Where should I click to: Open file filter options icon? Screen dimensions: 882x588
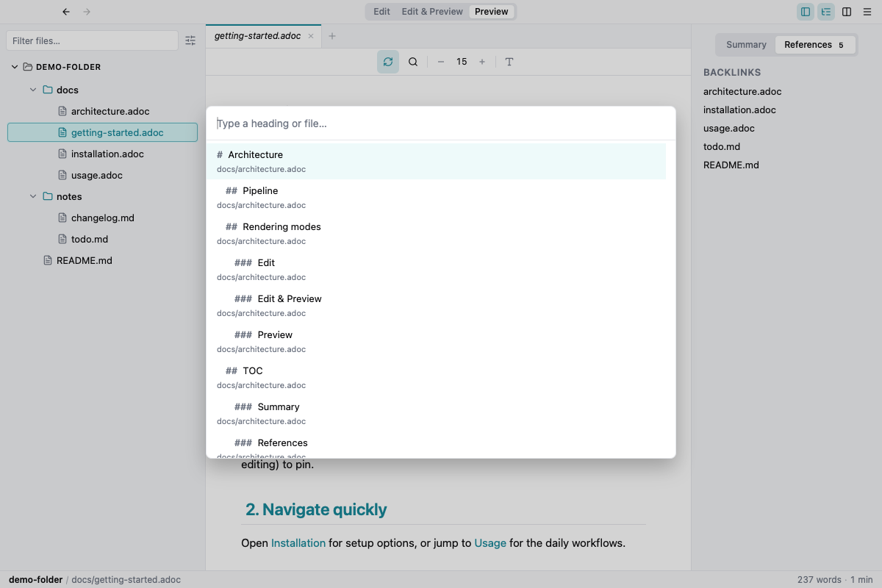(x=190, y=41)
